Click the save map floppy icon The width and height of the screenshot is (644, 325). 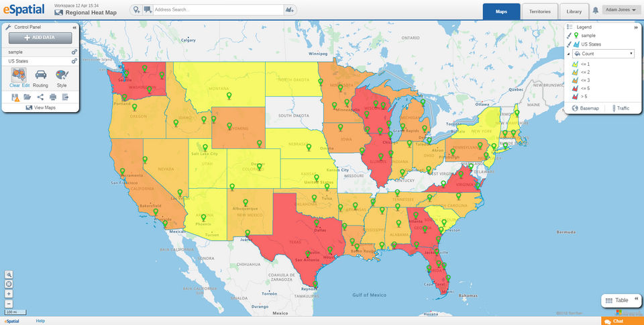[x=15, y=97]
